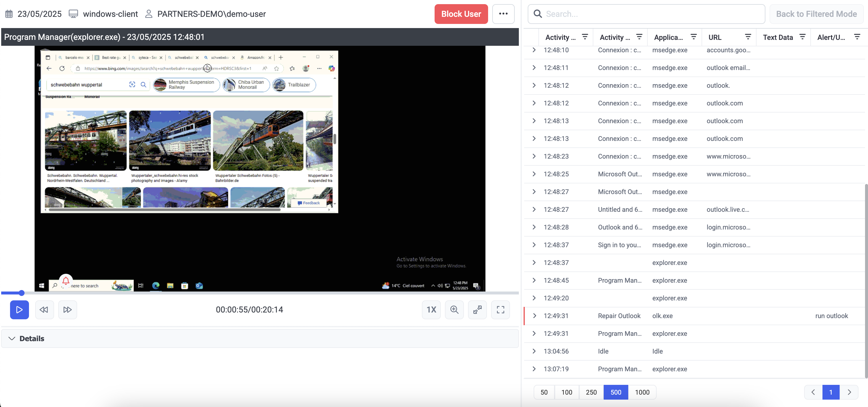Open filter on URL column
This screenshot has height=407, width=868.
point(748,37)
